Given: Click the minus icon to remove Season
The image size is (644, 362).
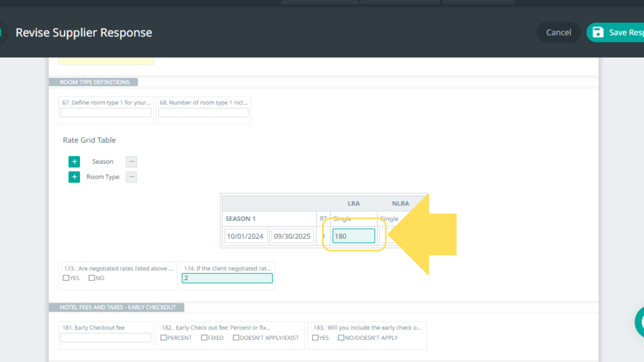Looking at the screenshot, I should [x=131, y=162].
